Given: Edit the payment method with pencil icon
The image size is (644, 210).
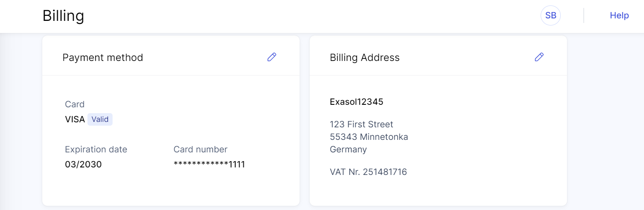Looking at the screenshot, I should click(272, 57).
